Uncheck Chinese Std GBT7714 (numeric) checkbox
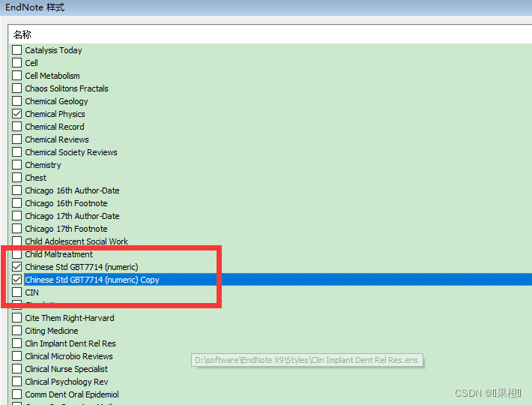The width and height of the screenshot is (532, 405). (x=17, y=267)
